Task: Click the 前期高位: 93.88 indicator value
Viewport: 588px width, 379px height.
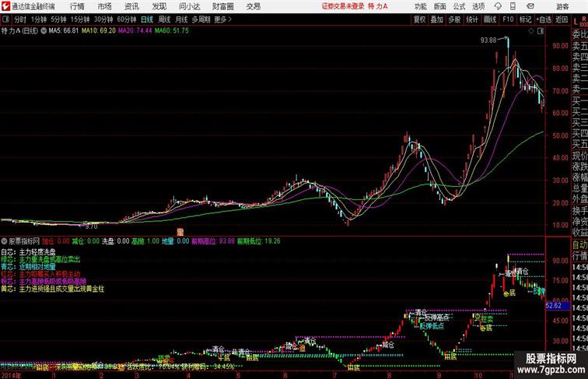Action: click(213, 241)
